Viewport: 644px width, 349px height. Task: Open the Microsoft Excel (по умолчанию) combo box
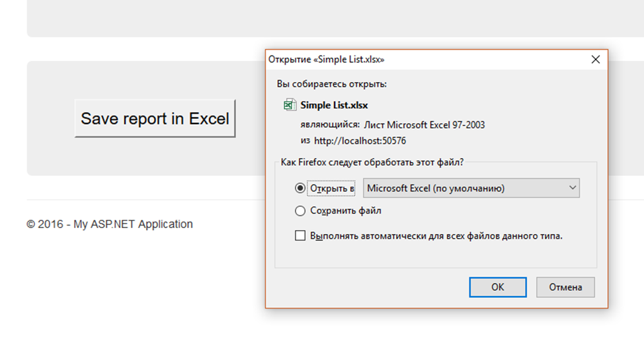click(x=471, y=188)
